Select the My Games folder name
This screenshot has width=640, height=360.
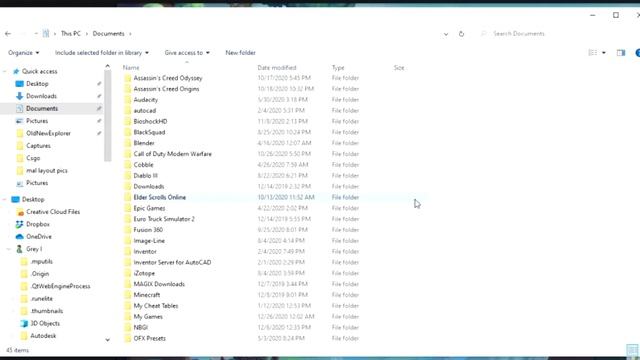tap(148, 317)
